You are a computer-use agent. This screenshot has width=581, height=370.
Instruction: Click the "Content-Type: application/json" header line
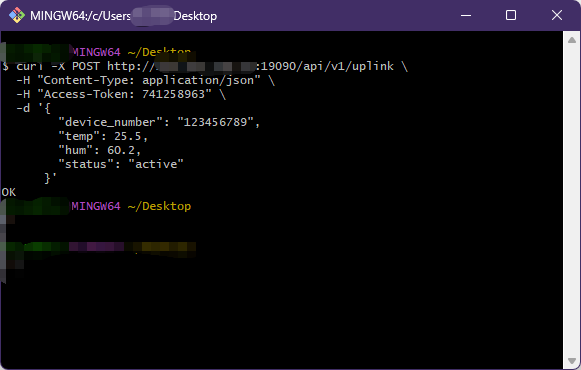pyautogui.click(x=145, y=80)
